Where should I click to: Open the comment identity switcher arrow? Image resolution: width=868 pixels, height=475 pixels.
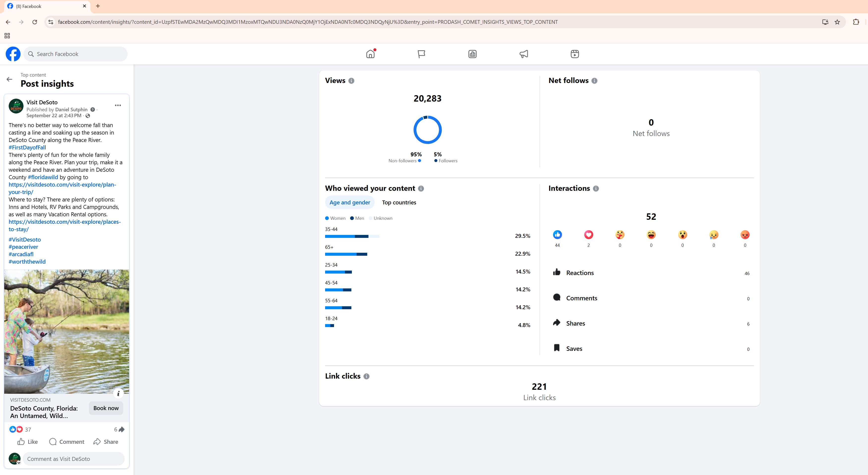19,463
